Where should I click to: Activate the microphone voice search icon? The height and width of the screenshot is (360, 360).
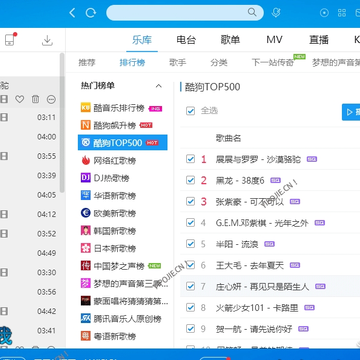(x=276, y=13)
